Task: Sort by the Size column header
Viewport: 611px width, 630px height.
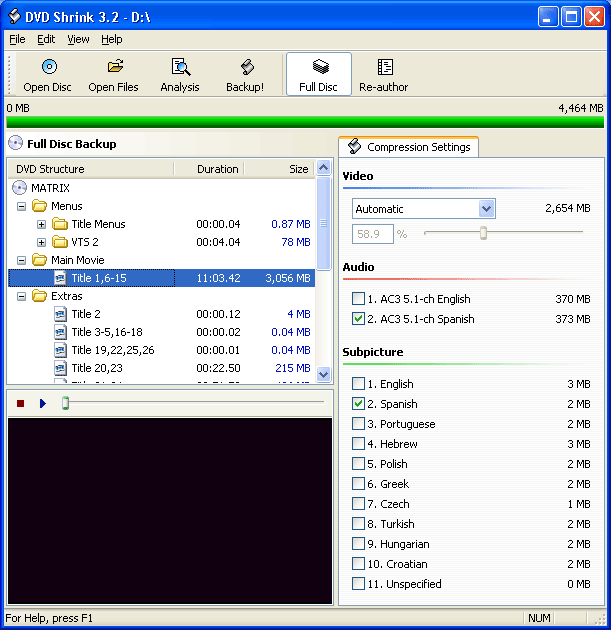Action: tap(280, 169)
